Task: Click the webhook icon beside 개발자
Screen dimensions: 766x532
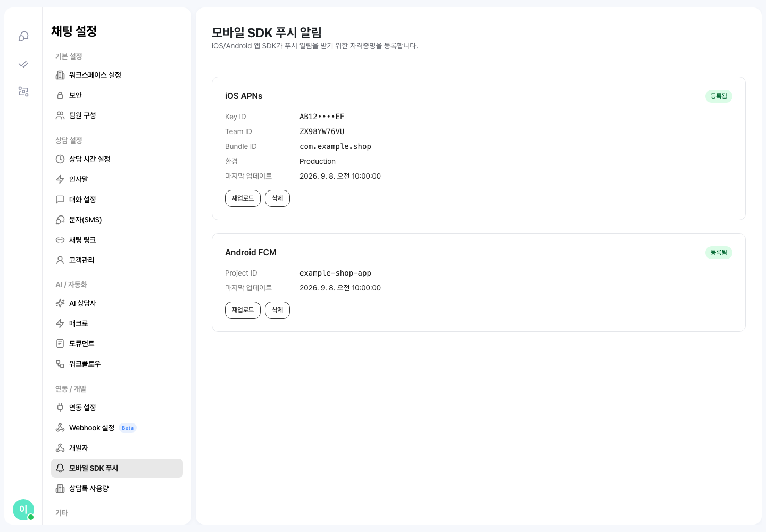Action: [60, 448]
